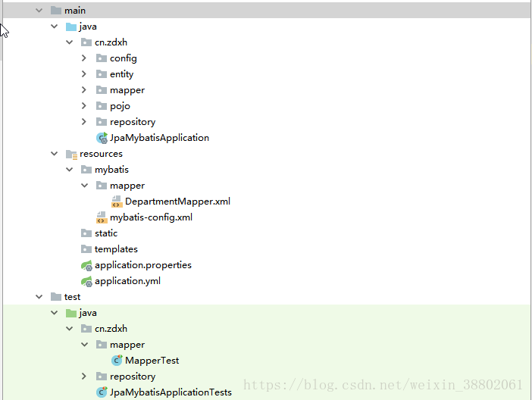Expand the repository package under test
This screenshot has height=400, width=532.
click(x=84, y=377)
